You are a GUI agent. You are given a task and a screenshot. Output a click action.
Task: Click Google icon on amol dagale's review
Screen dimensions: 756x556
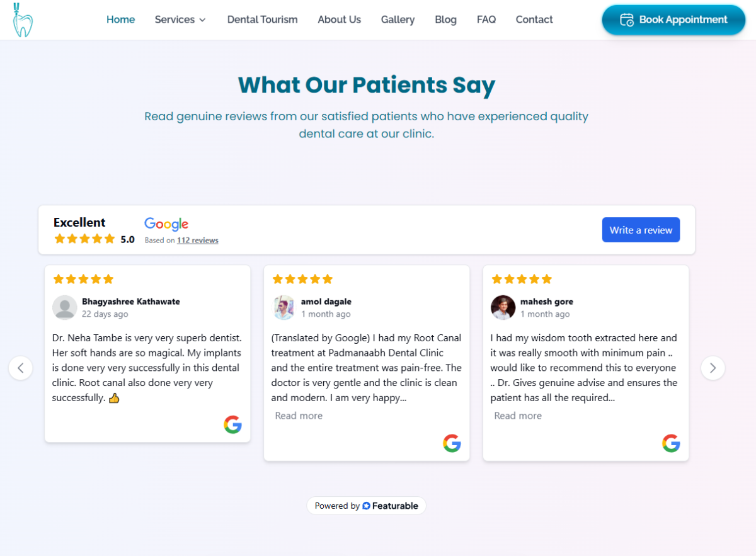click(452, 443)
